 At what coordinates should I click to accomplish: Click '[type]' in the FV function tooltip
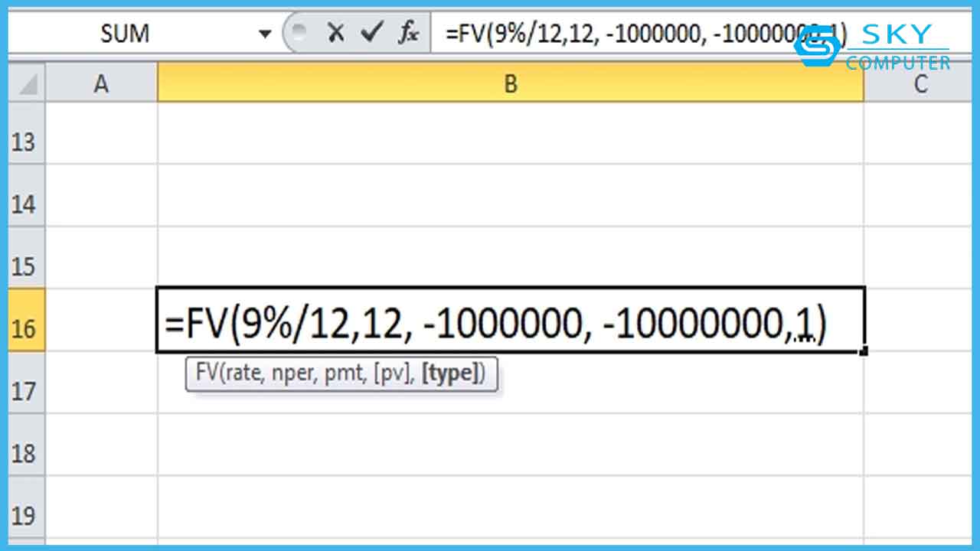click(x=449, y=374)
